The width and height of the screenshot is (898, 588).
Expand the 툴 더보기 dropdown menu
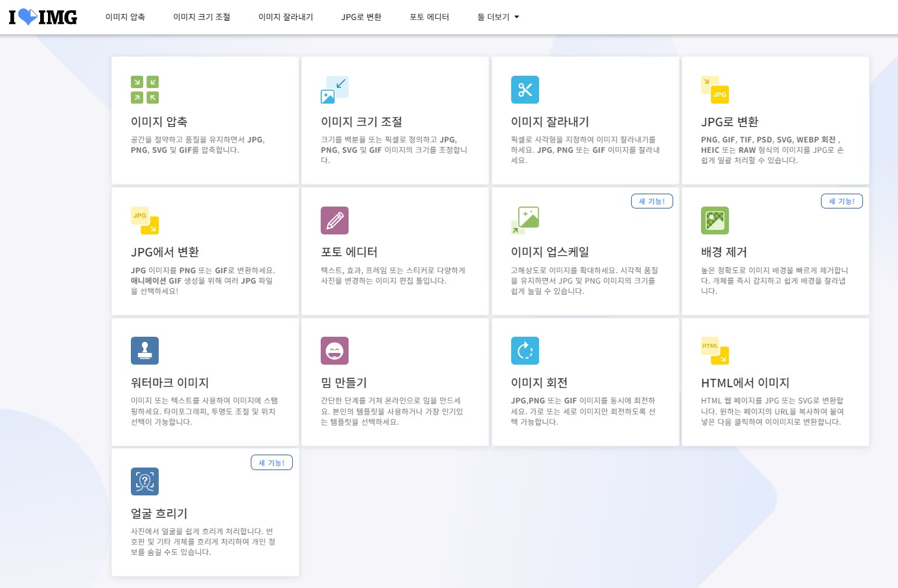coord(498,17)
